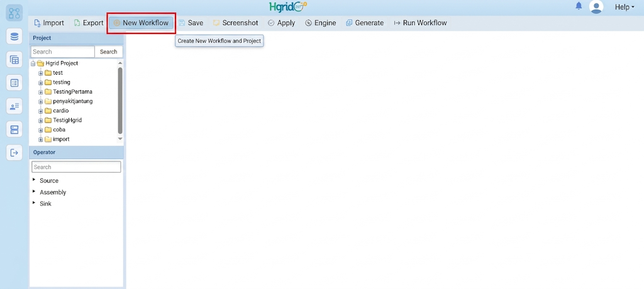Open the user avatar icon
The width and height of the screenshot is (644, 289).
click(596, 6)
